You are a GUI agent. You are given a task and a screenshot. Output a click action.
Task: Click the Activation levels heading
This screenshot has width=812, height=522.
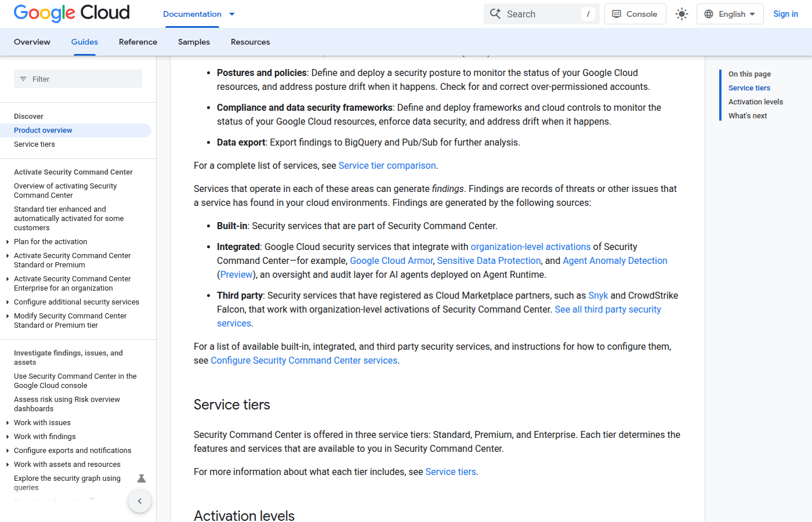pos(244,516)
